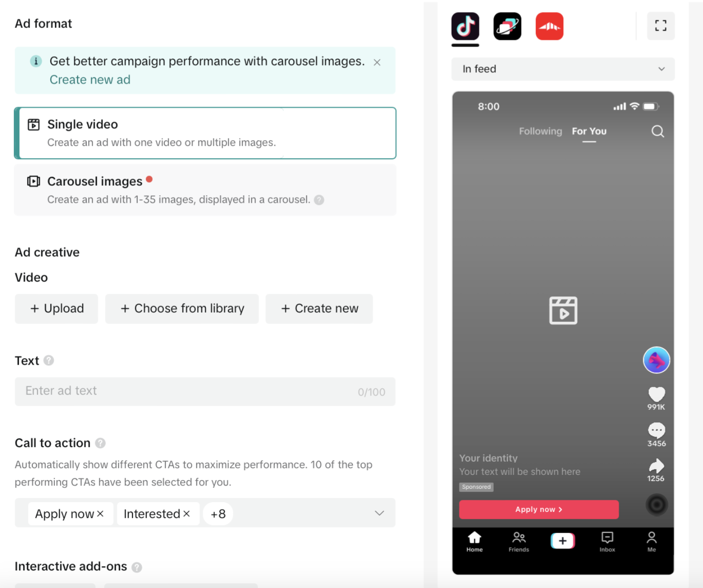Select the Pangle placement icon

pos(507,26)
